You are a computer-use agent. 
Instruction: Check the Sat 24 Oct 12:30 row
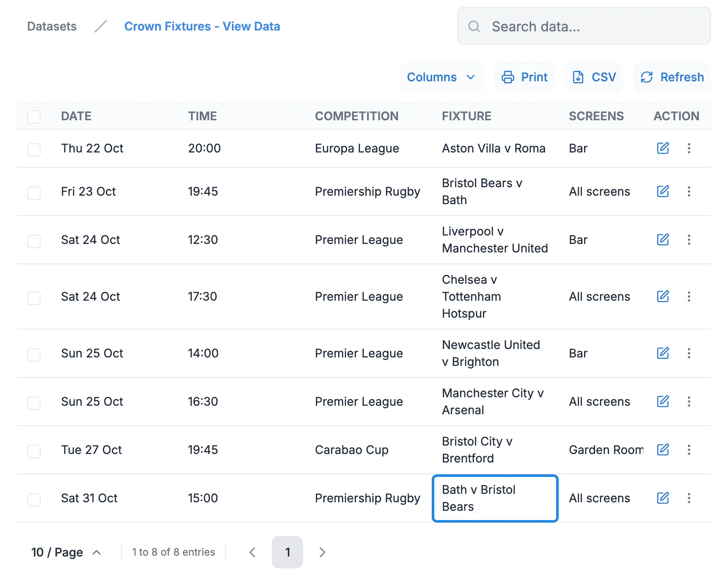(x=34, y=241)
